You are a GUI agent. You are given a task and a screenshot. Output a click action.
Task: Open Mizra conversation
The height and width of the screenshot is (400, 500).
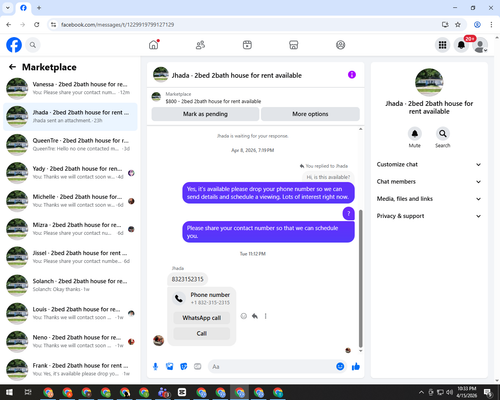(x=70, y=229)
